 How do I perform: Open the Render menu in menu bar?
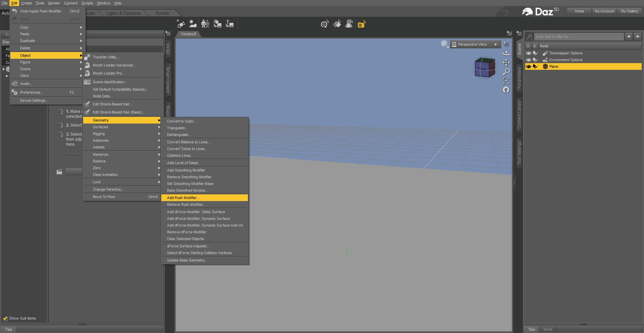(54, 3)
